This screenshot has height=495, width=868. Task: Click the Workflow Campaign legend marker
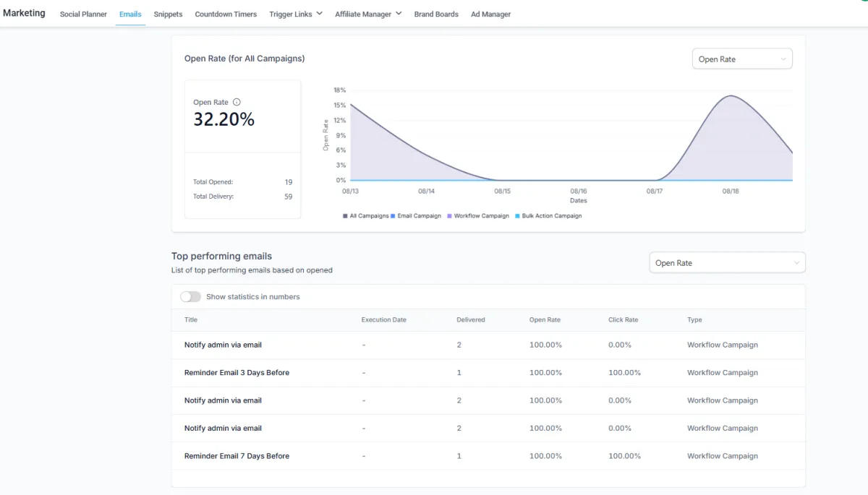449,216
